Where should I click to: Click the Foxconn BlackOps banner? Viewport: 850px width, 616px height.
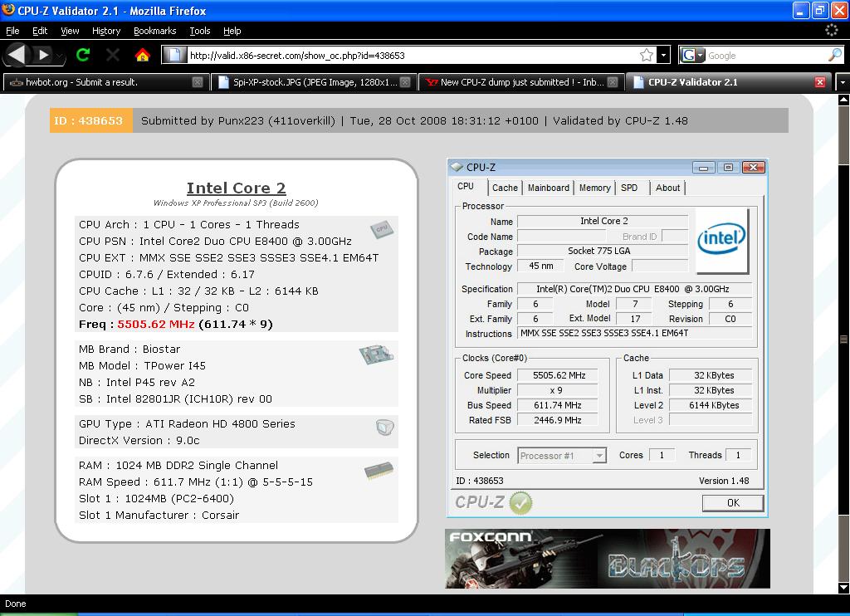pos(607,559)
